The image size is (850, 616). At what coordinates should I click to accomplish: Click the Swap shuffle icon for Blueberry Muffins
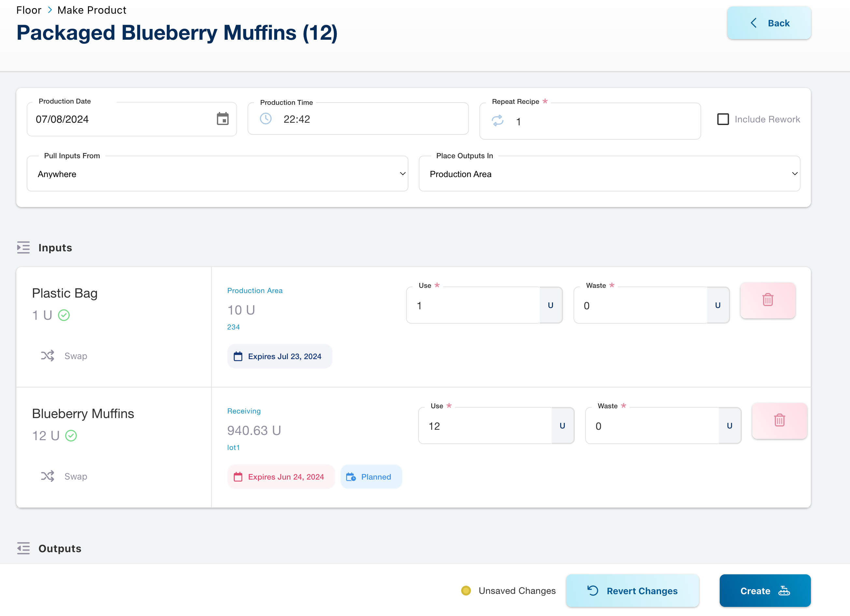(48, 476)
